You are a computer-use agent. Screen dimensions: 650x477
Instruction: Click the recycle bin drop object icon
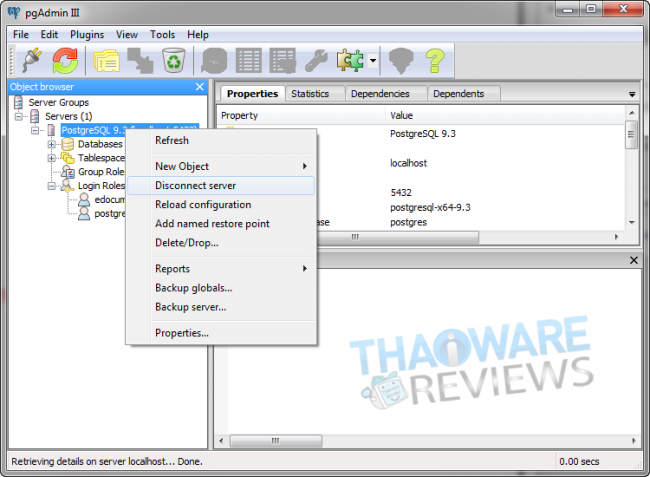[x=174, y=61]
